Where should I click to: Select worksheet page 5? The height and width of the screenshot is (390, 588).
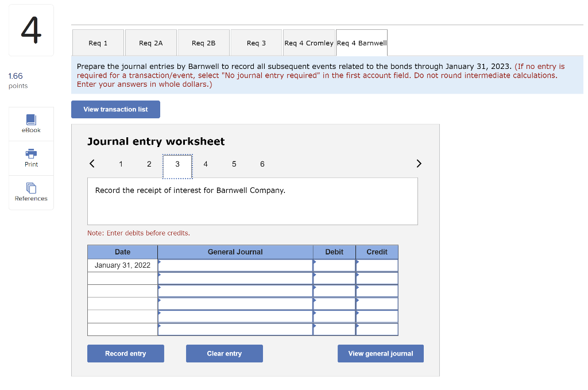(x=234, y=164)
